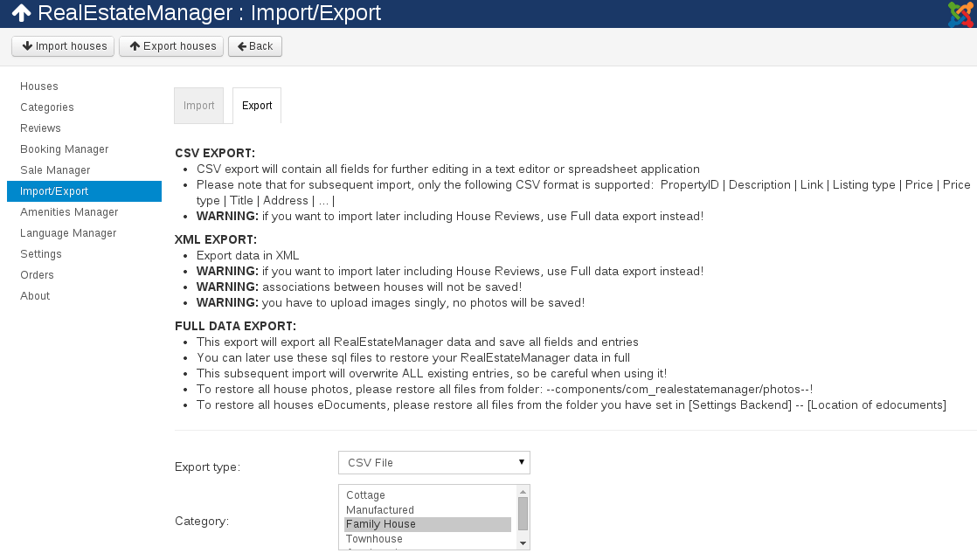Switch to the Import tab

(x=198, y=105)
